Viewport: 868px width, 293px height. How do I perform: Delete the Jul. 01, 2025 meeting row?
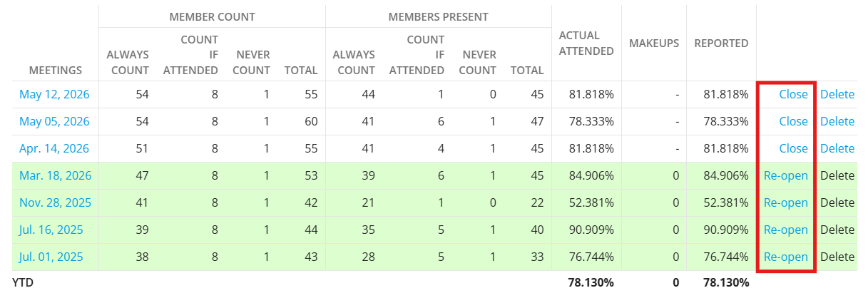tap(837, 257)
